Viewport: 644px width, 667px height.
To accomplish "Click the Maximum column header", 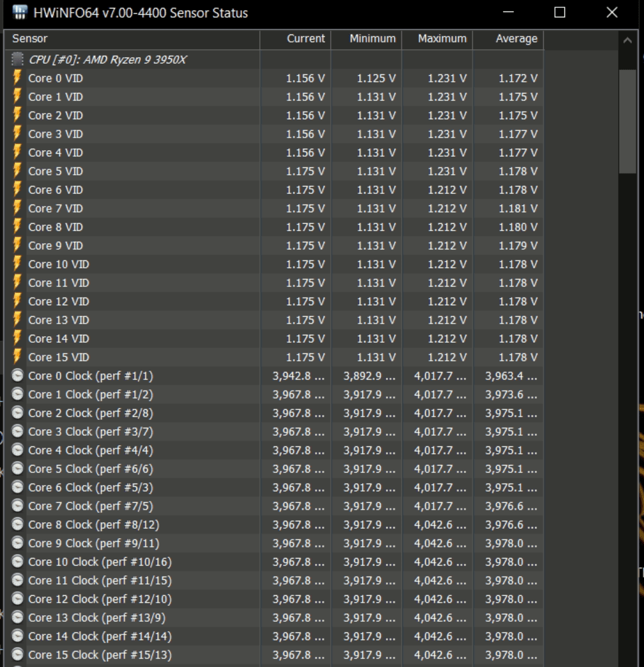I will coord(437,39).
